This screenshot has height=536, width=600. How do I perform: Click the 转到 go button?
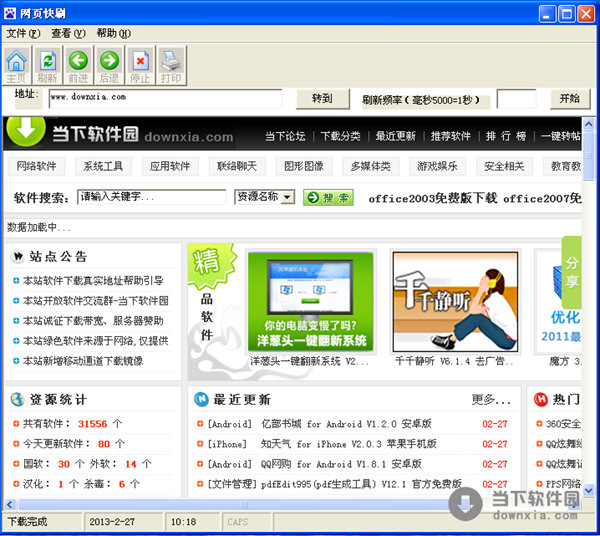tap(323, 99)
